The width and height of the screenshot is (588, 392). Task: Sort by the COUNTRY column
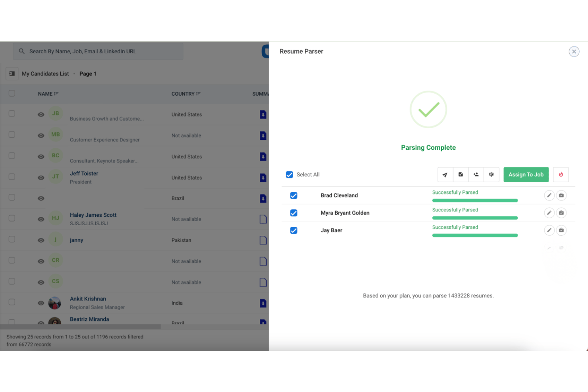(x=186, y=94)
